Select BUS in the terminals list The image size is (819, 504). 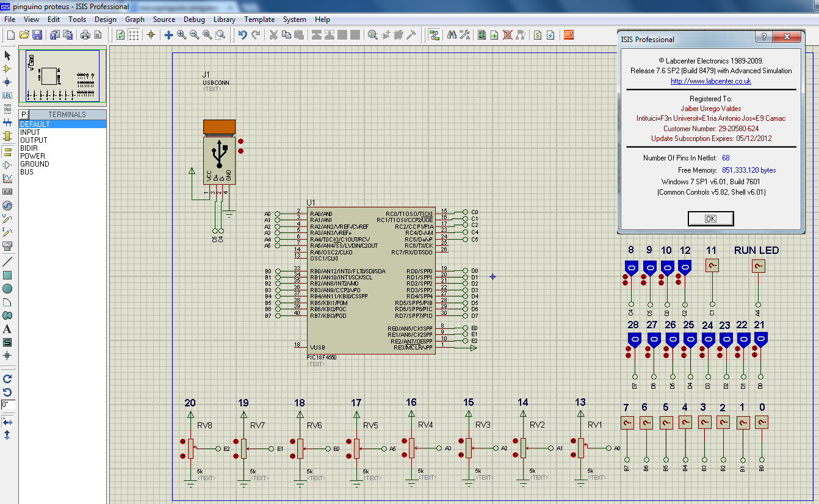coord(62,171)
